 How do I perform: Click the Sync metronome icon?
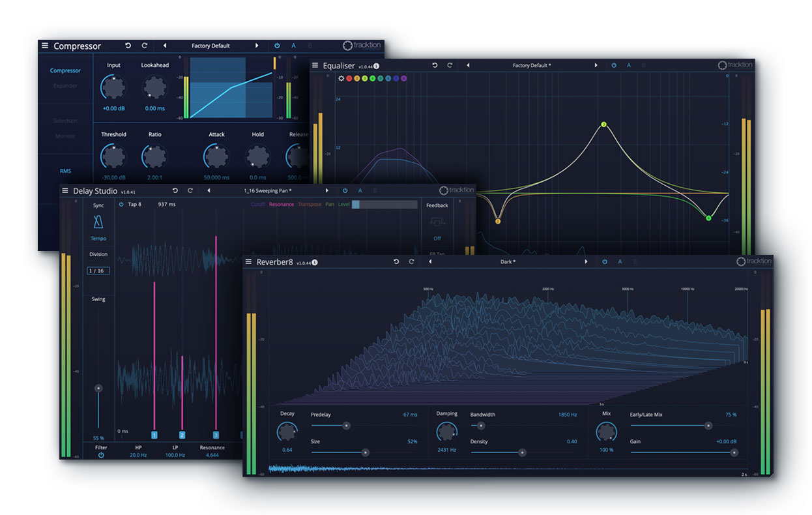(x=98, y=223)
